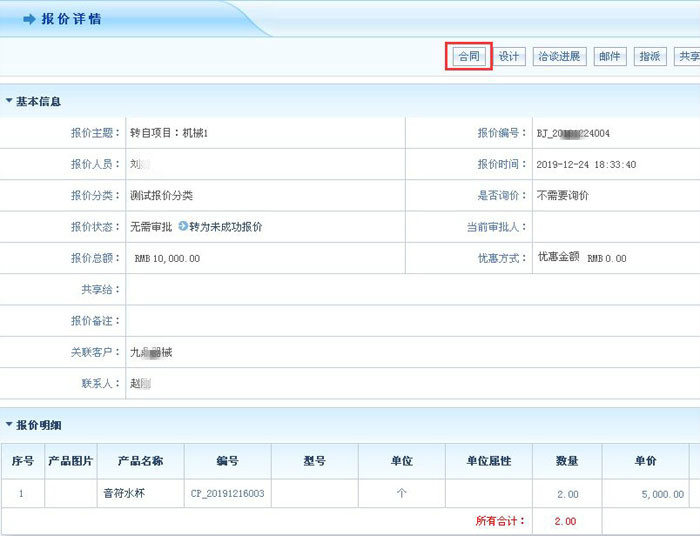Viewport: 700px width, 536px height.
Task: Select the 产品名称 column header
Action: (140, 461)
